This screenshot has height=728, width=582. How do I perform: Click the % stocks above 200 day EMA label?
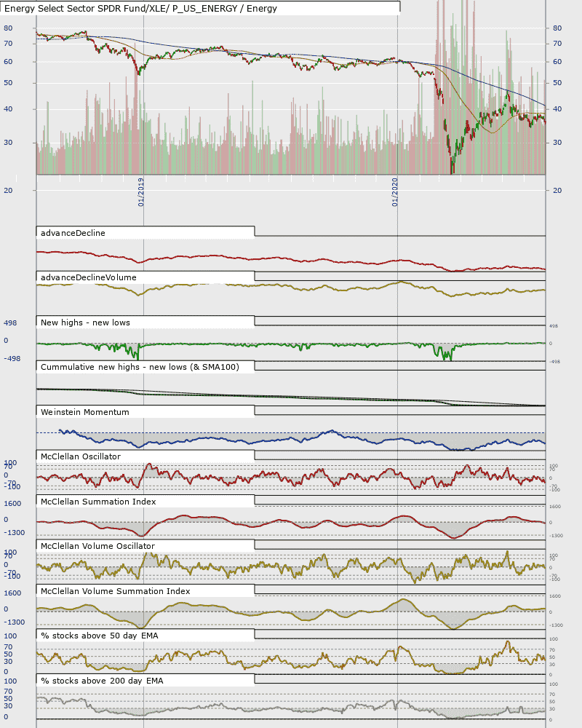pos(102,681)
